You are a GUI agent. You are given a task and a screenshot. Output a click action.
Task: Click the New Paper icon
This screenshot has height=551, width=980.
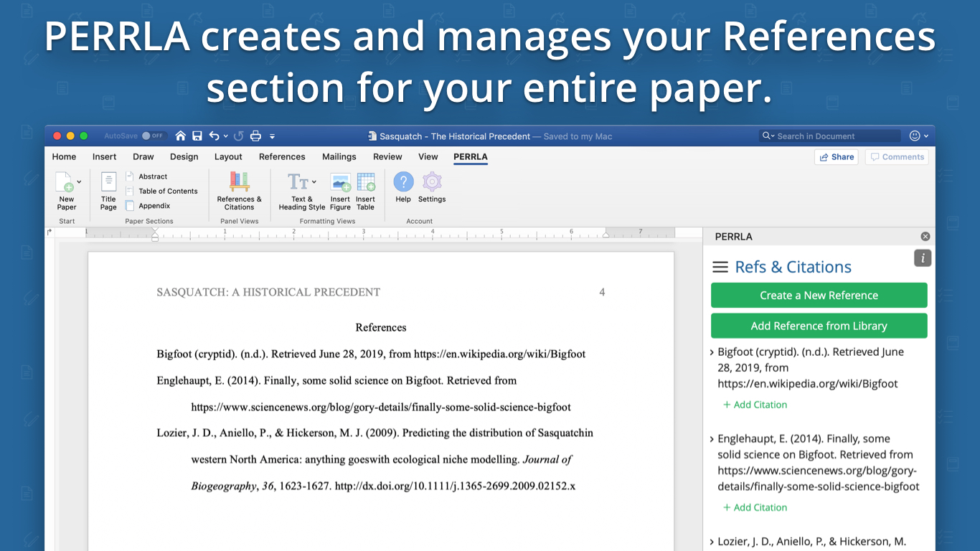pos(65,182)
